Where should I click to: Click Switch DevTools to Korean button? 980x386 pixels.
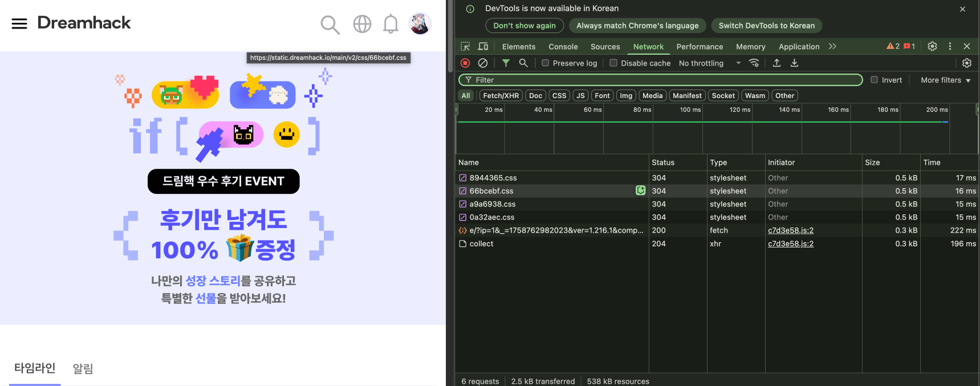tap(767, 26)
